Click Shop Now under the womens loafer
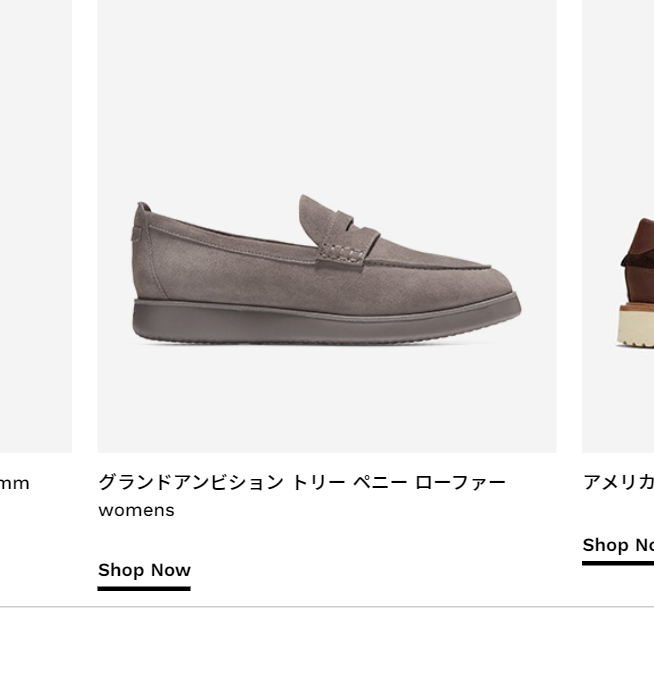This screenshot has width=654, height=693. coord(144,570)
